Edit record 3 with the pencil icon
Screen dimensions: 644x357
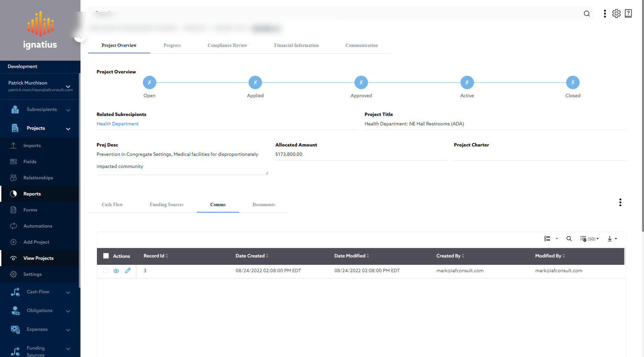(x=128, y=271)
